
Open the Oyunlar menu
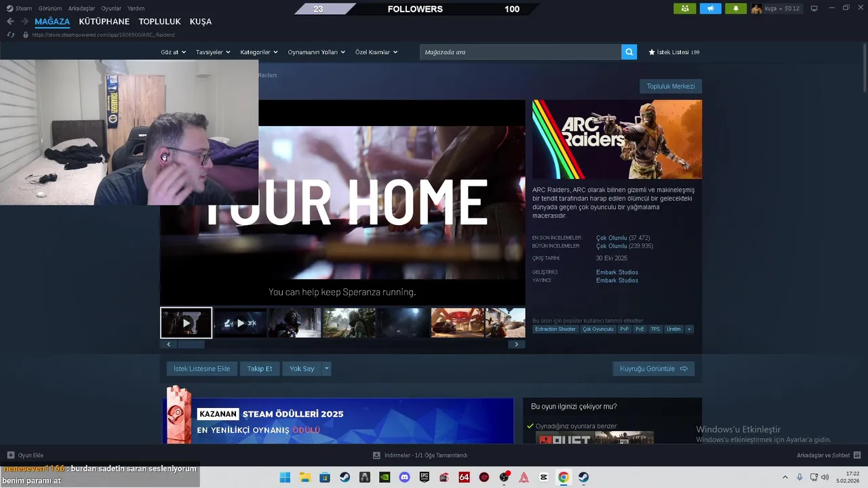tap(111, 8)
